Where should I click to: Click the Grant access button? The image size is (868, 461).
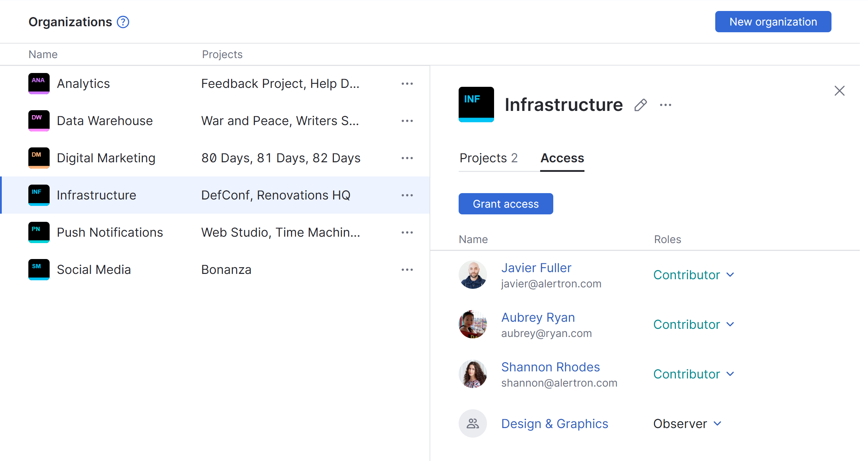click(505, 204)
